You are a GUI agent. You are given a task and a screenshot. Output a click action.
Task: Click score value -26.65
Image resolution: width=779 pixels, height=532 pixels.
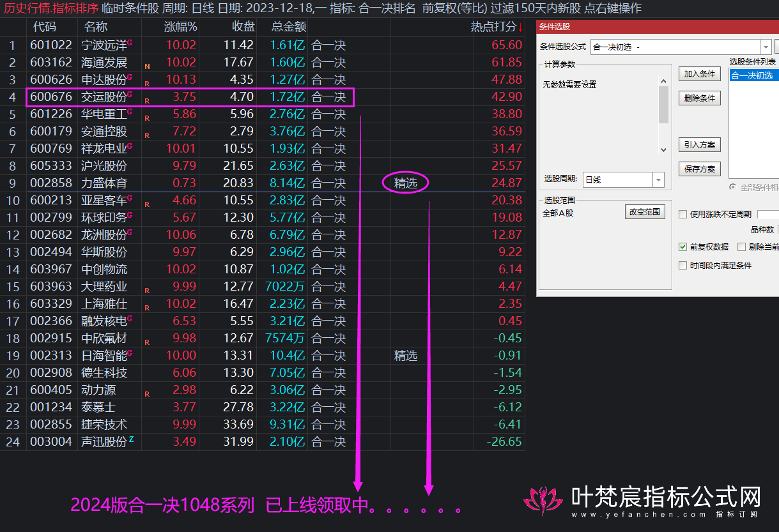pos(504,442)
